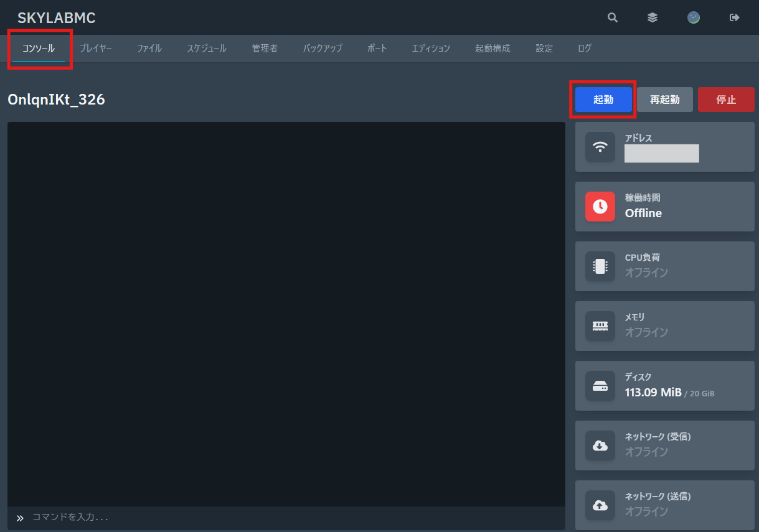Click the disk drive icon
Image resolution: width=759 pixels, height=532 pixels.
coord(600,386)
